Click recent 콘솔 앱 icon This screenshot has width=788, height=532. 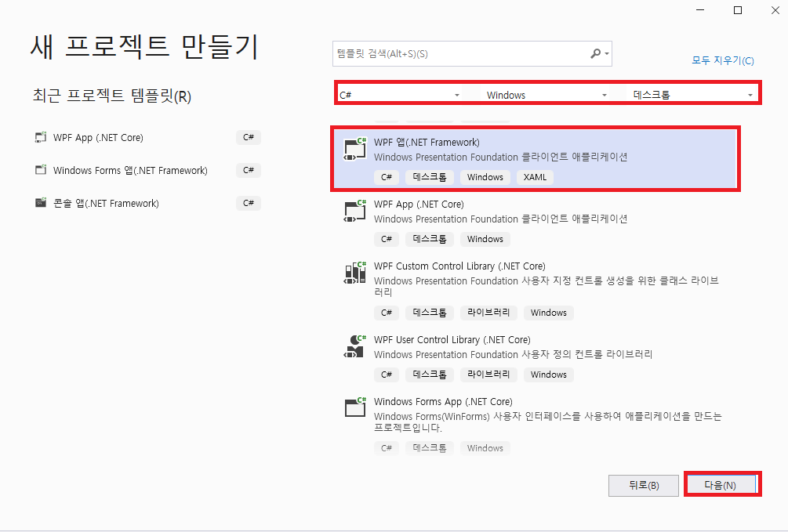(41, 203)
